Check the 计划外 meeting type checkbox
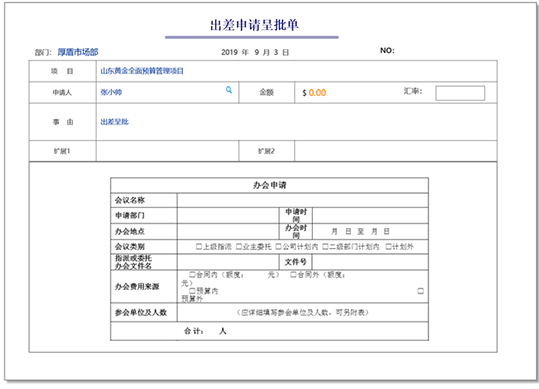 click(x=388, y=246)
